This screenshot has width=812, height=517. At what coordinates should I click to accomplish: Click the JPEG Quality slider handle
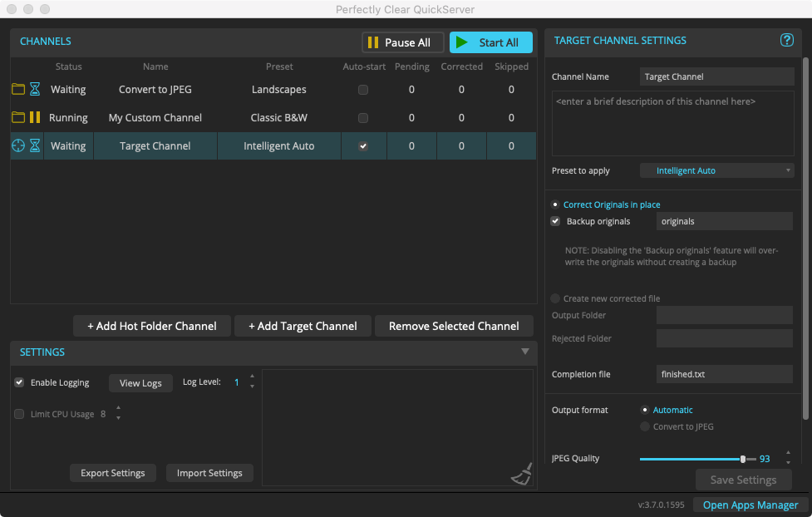click(x=743, y=459)
